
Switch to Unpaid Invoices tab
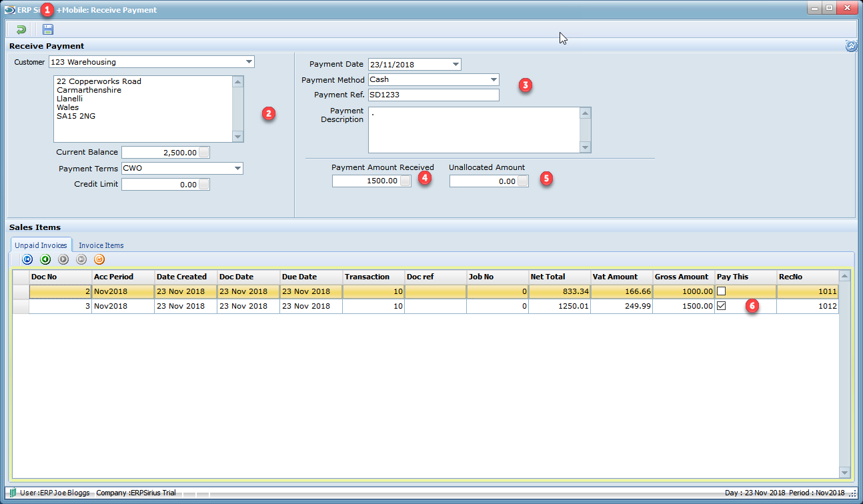pyautogui.click(x=41, y=245)
